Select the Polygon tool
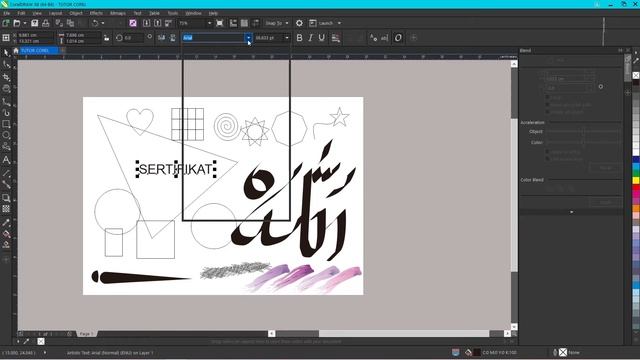Viewport: 640px width, 360px height. click(6, 147)
